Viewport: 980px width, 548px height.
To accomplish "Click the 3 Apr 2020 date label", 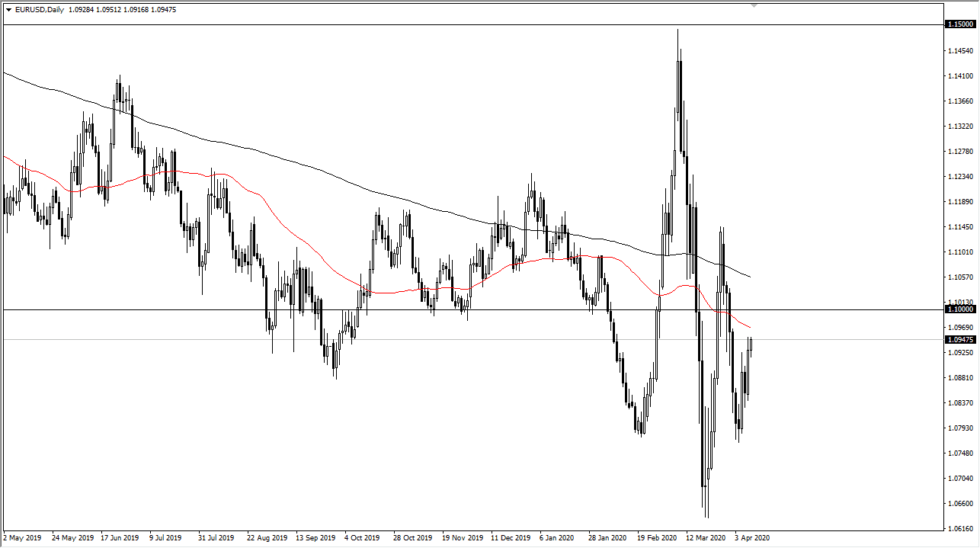I will pos(751,538).
